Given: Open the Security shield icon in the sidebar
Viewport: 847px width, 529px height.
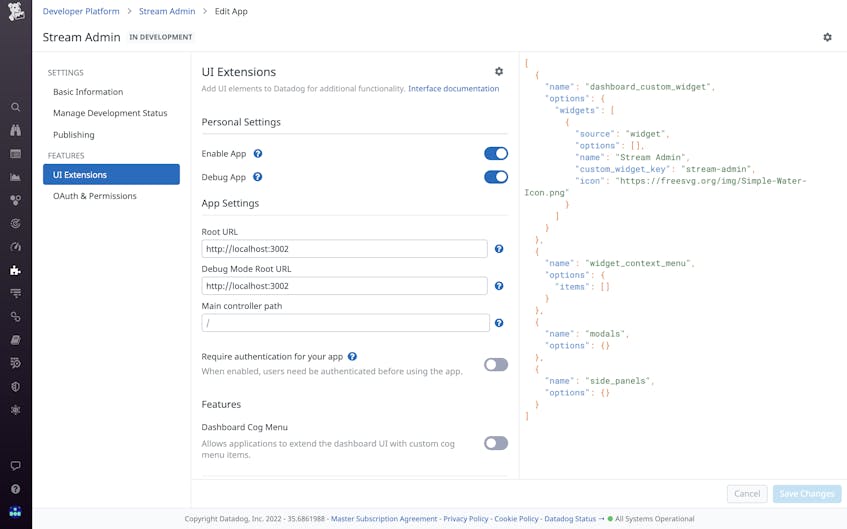Looking at the screenshot, I should (x=16, y=386).
